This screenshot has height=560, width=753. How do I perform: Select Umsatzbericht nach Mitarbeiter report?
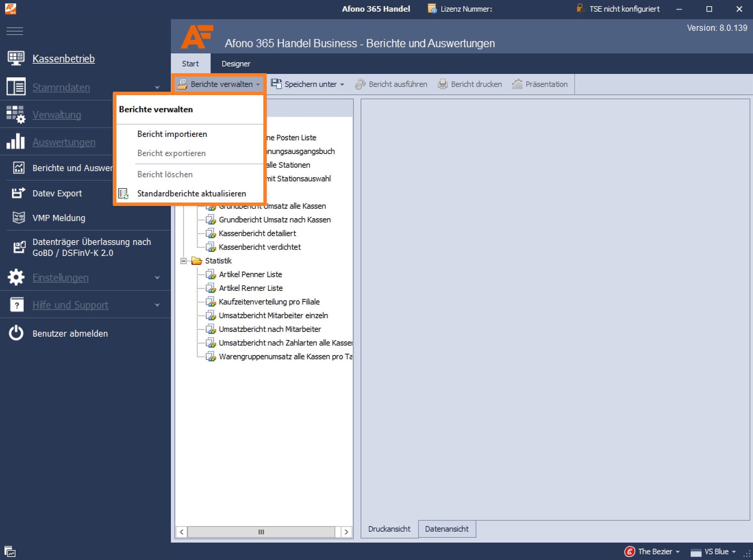pos(270,329)
